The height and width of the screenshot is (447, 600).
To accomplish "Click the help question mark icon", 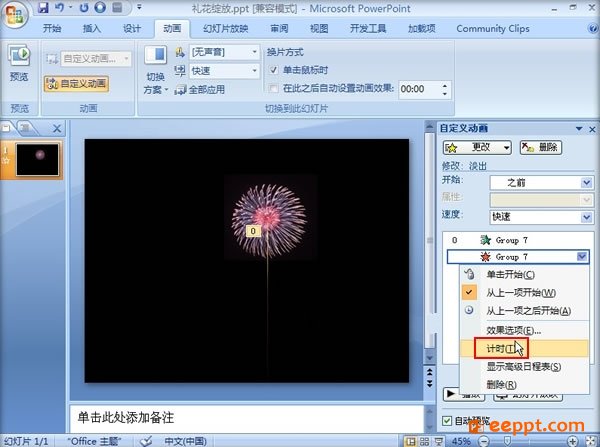I will 593,28.
